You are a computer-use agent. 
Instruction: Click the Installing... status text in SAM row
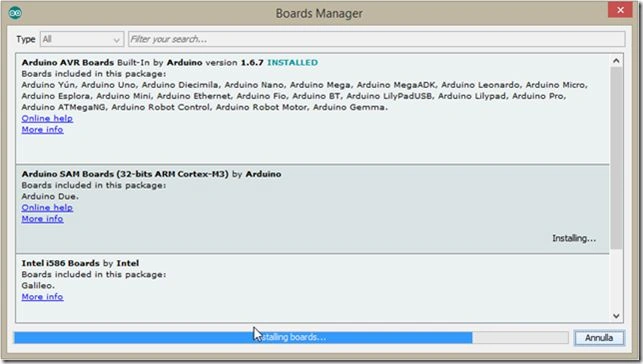tap(574, 238)
